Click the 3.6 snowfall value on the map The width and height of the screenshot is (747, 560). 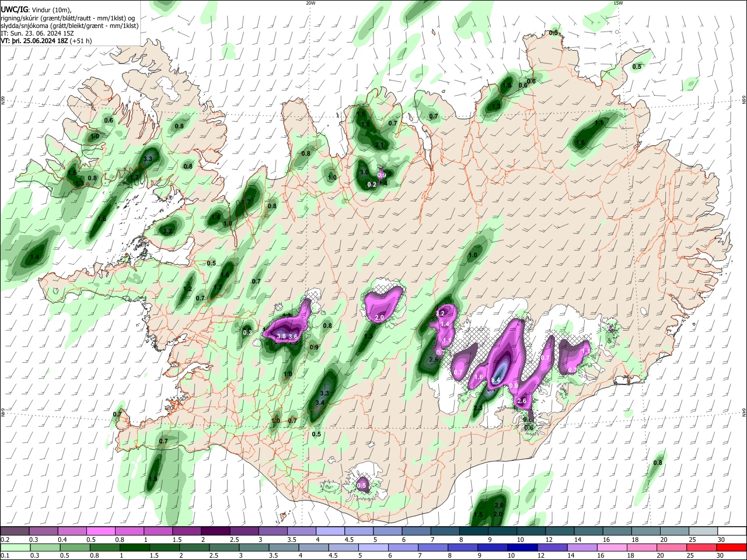point(293,337)
